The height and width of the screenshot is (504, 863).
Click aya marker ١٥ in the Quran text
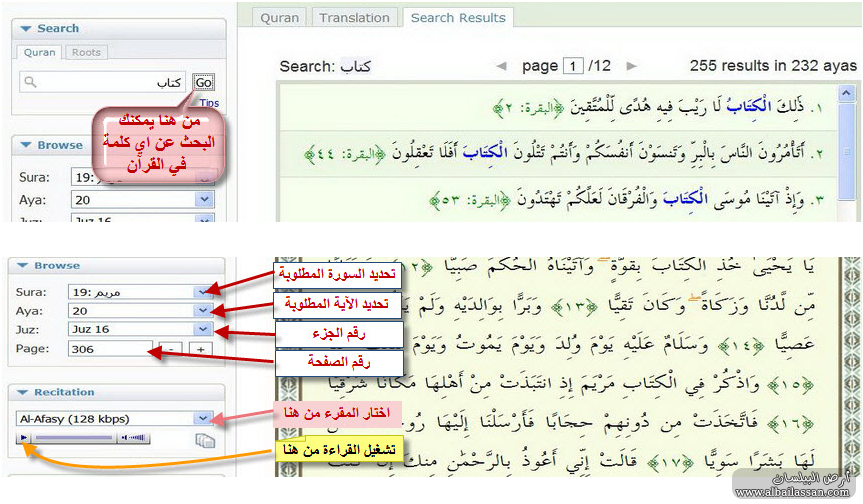coord(790,385)
